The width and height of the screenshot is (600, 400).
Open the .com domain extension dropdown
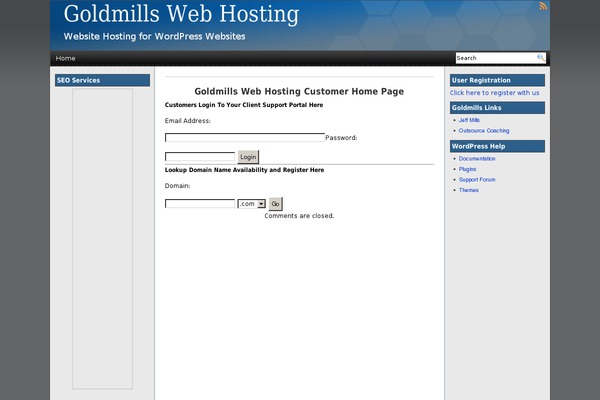pyautogui.click(x=251, y=204)
